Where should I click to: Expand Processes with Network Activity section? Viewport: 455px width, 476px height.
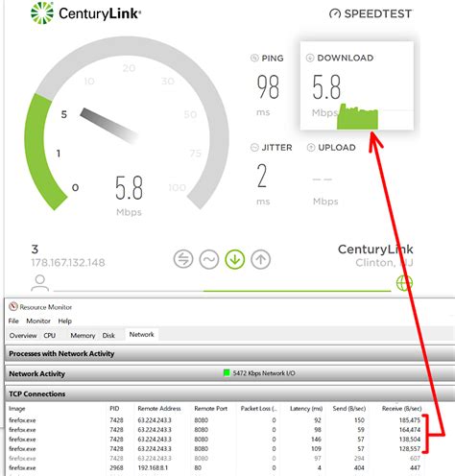point(229,354)
